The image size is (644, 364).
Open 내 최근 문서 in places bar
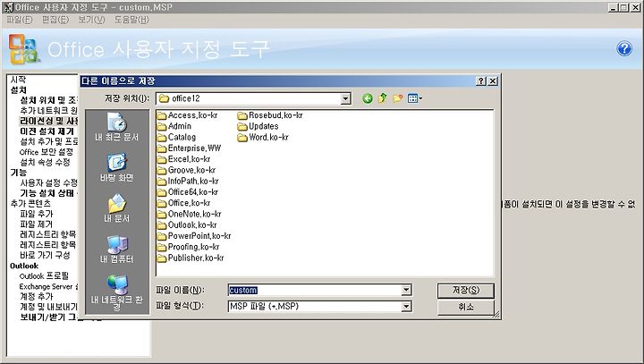point(117,127)
